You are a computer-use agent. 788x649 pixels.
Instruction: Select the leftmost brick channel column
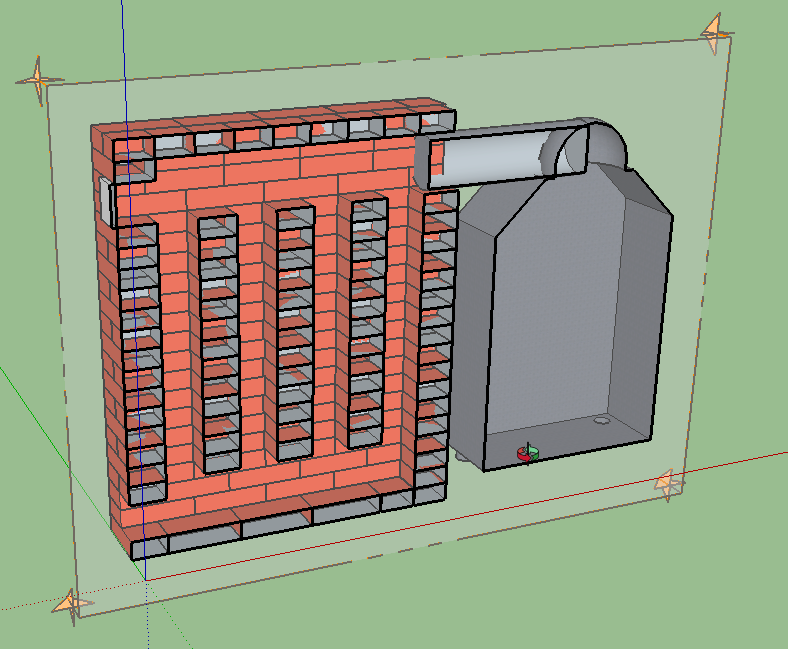140,360
